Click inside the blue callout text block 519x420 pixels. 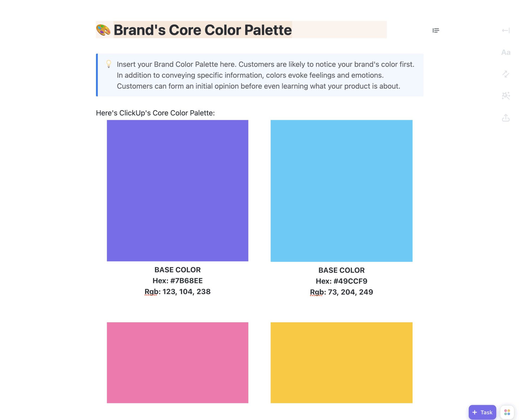(x=259, y=75)
